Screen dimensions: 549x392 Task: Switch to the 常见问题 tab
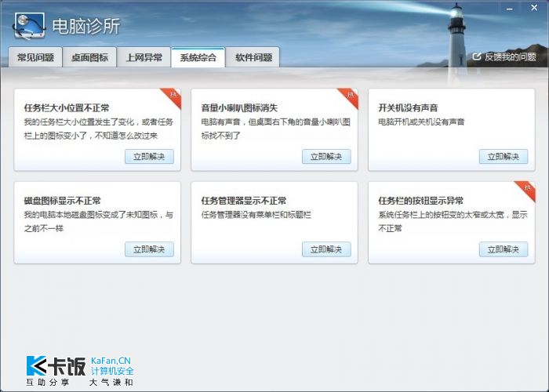click(x=35, y=57)
